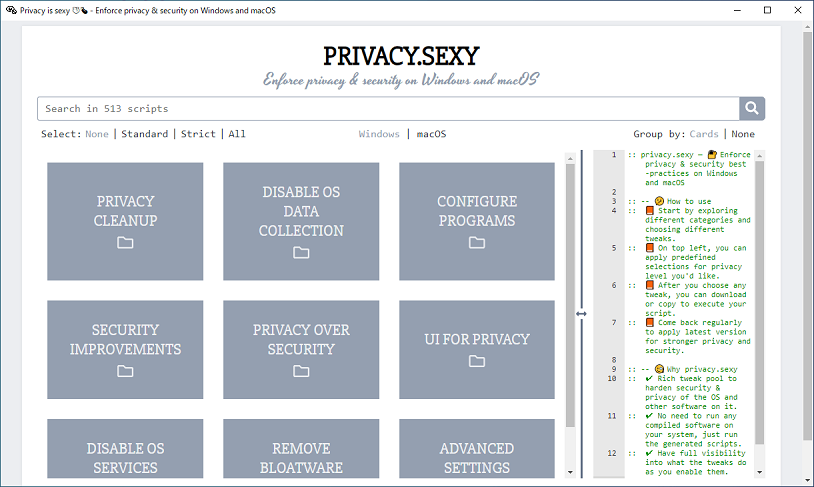Viewport: 814px width, 487px height.
Task: Minimize the application window
Action: pyautogui.click(x=737, y=10)
